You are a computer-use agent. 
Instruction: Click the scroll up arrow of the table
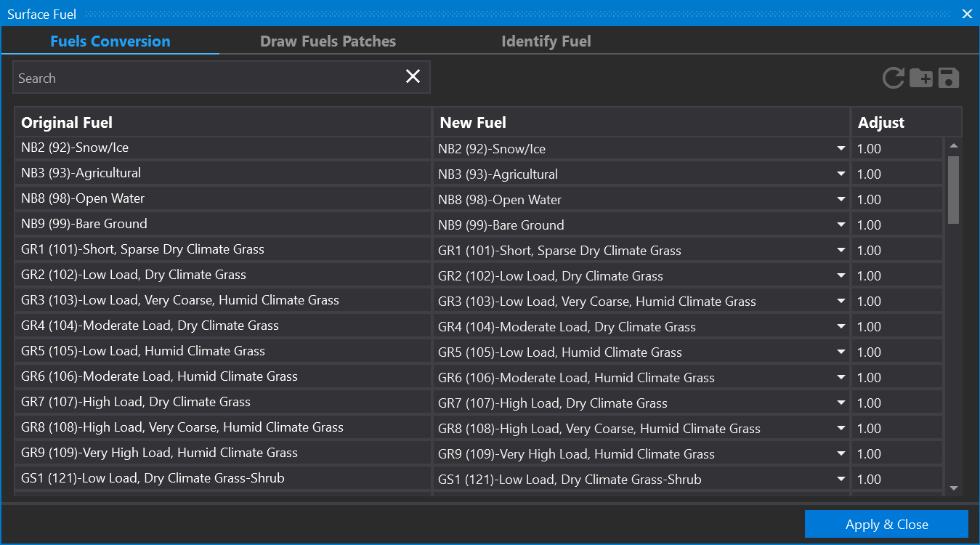click(x=954, y=146)
